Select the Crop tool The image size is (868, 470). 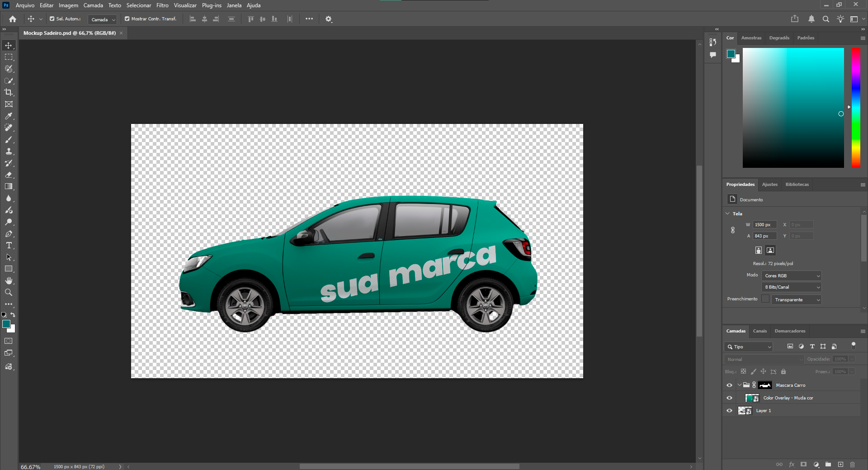tap(9, 92)
